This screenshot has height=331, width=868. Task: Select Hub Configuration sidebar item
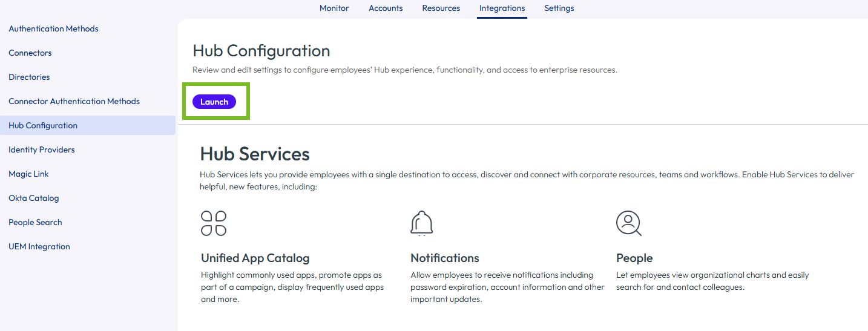tap(88, 125)
